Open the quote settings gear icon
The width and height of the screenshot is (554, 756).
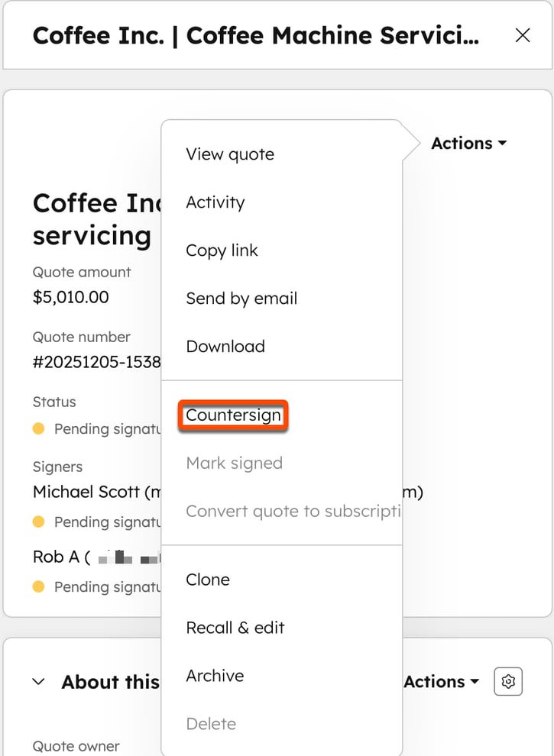pos(507,681)
